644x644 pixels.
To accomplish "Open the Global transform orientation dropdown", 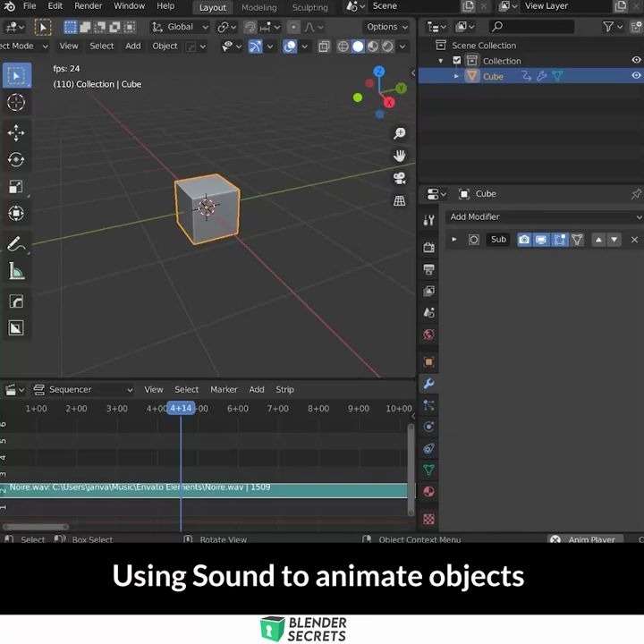I will click(x=180, y=27).
